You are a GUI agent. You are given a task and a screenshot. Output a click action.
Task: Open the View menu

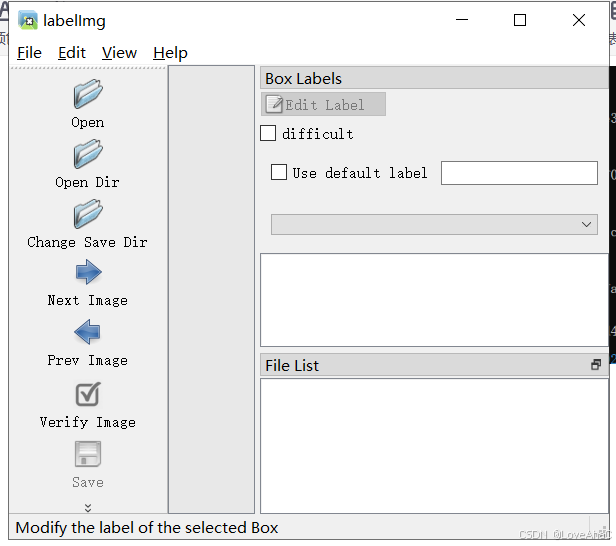point(119,53)
